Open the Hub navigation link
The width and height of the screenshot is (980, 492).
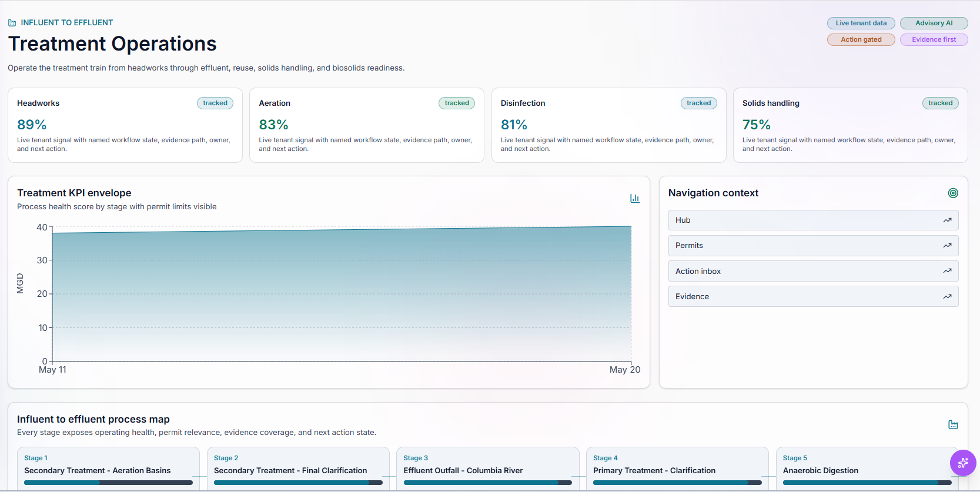tap(813, 220)
